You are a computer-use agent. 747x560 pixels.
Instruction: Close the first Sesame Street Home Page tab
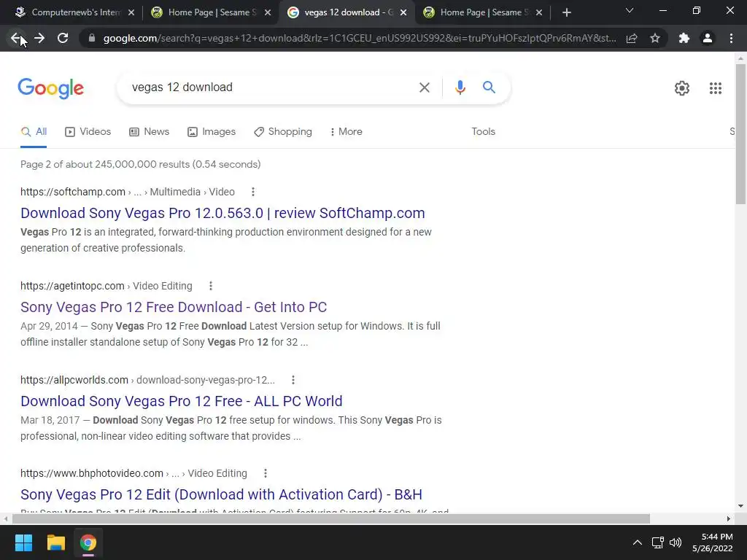[268, 12]
